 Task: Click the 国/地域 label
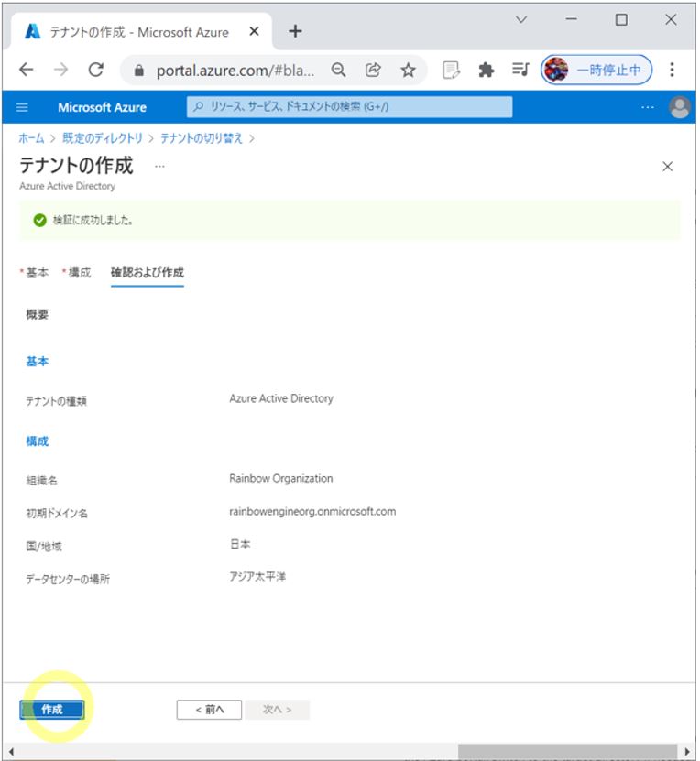44,546
